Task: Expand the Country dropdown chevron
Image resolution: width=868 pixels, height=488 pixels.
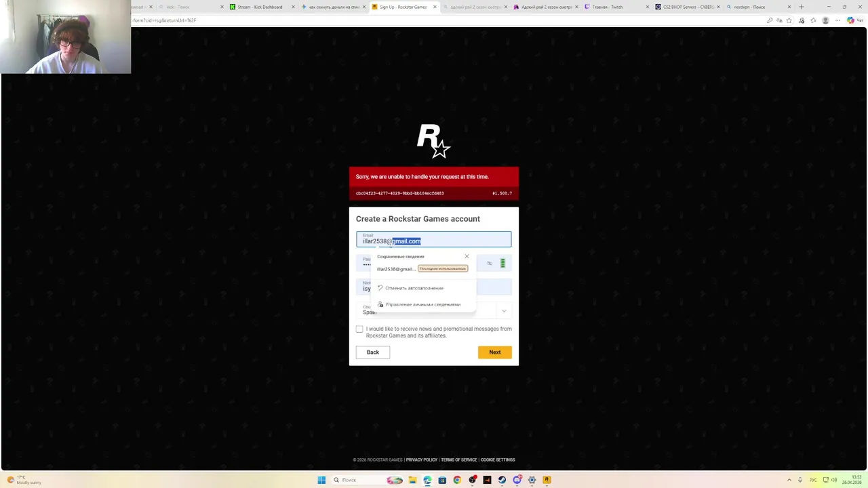Action: pos(504,311)
